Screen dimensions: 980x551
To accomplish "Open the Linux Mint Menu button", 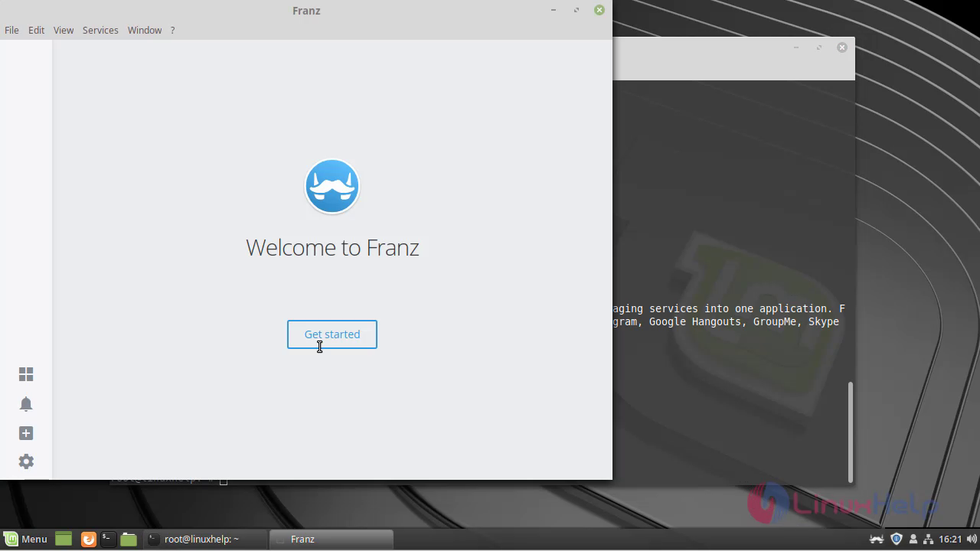I will pyautogui.click(x=25, y=539).
